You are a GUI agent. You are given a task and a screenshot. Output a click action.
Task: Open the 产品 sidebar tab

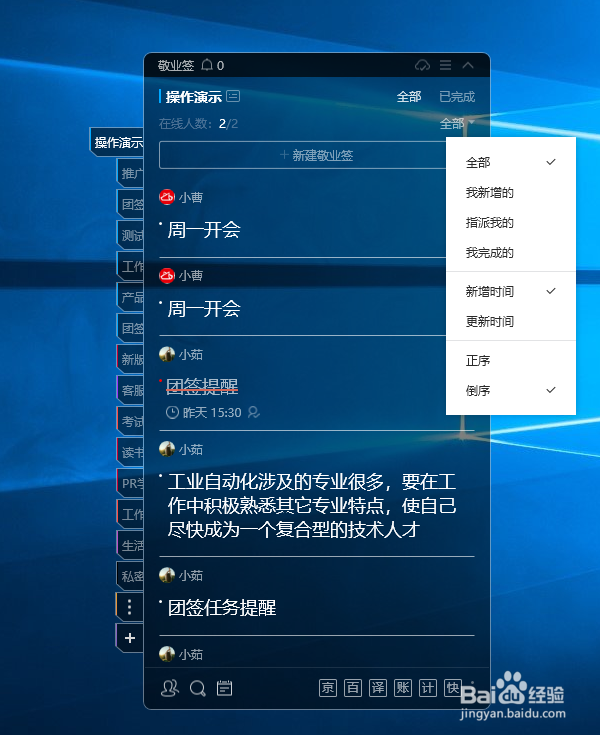130,297
